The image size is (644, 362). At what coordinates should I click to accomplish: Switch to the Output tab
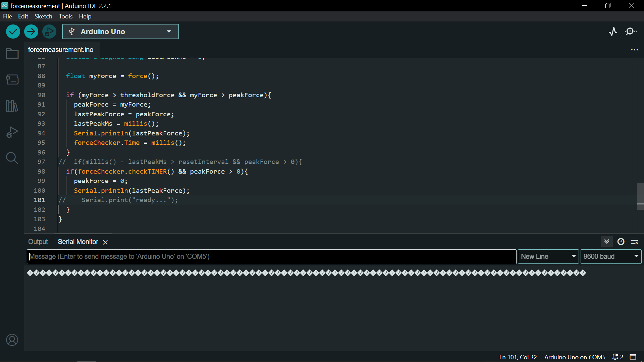tap(38, 242)
